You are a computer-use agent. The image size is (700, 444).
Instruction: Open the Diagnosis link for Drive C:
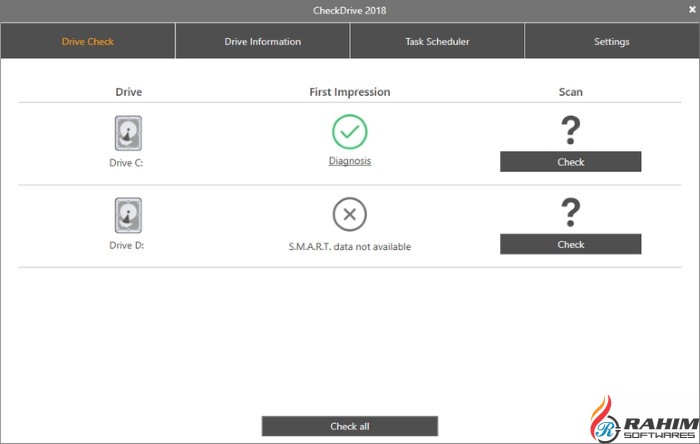(x=350, y=161)
